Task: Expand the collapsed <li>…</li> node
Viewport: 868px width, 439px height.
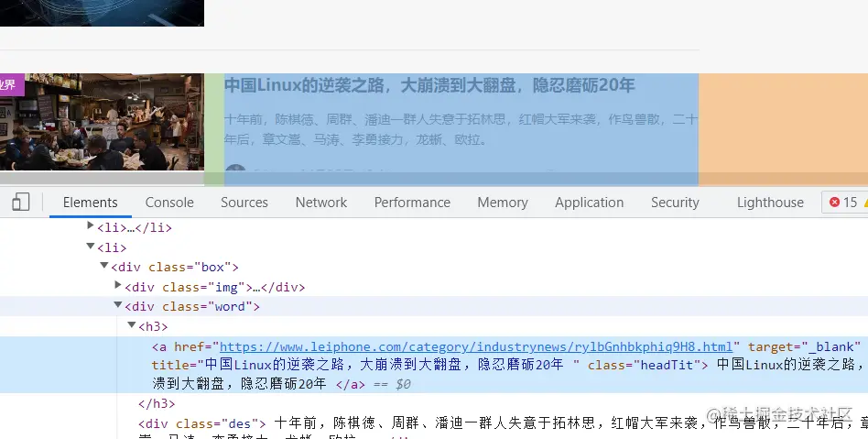Action: tap(91, 226)
